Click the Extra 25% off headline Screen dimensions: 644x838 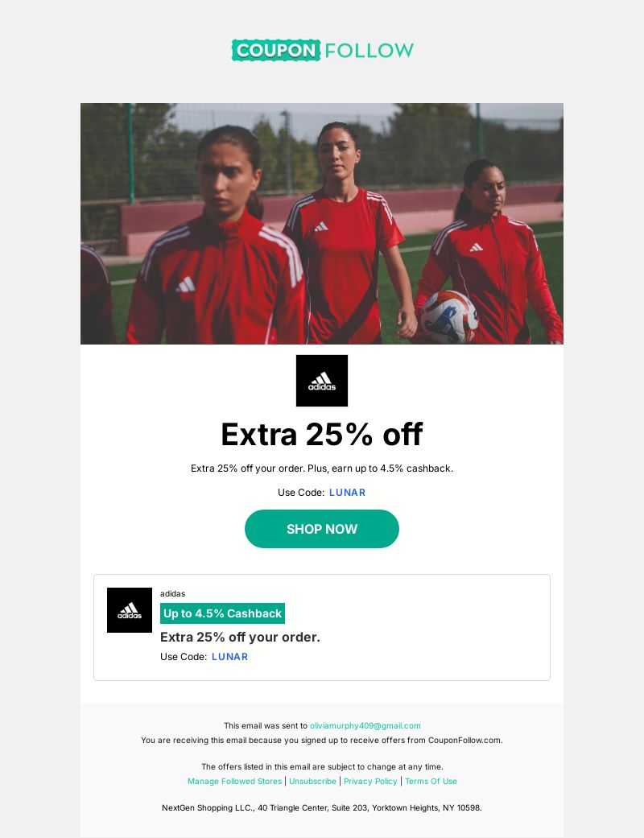pyautogui.click(x=322, y=434)
